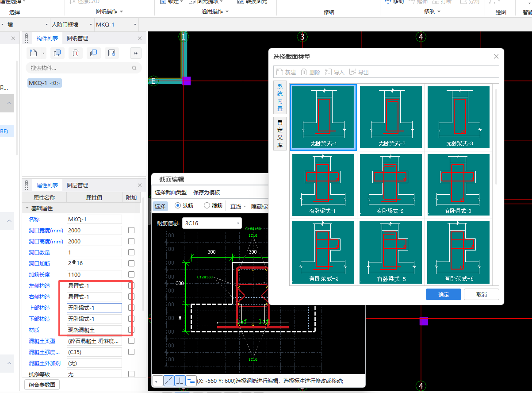
Task: Tick the 附加 checkbox for 洞口高度
Action: click(131, 241)
